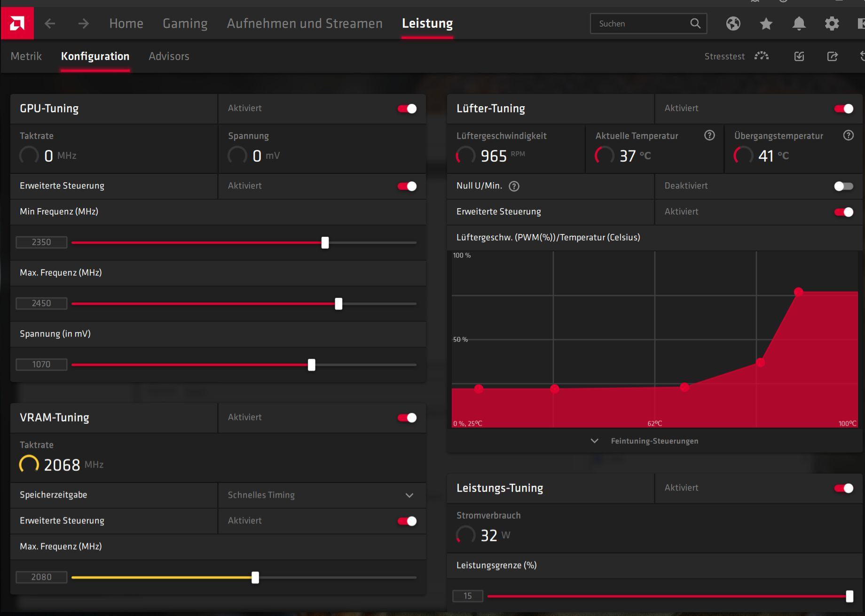The height and width of the screenshot is (616, 865).
Task: Toggle VRAM Erweiterte Steuerung switch
Action: pyautogui.click(x=407, y=521)
